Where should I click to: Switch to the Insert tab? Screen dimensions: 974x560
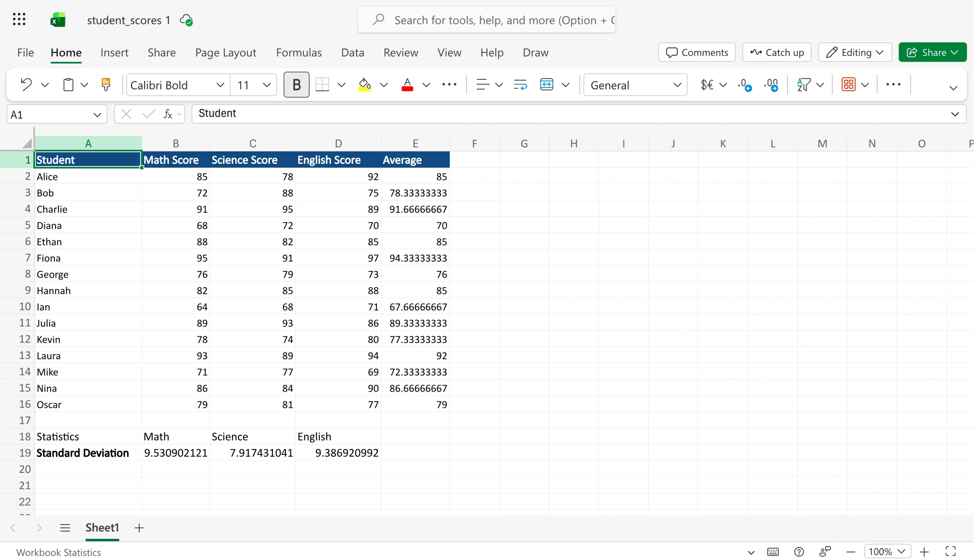tap(114, 52)
